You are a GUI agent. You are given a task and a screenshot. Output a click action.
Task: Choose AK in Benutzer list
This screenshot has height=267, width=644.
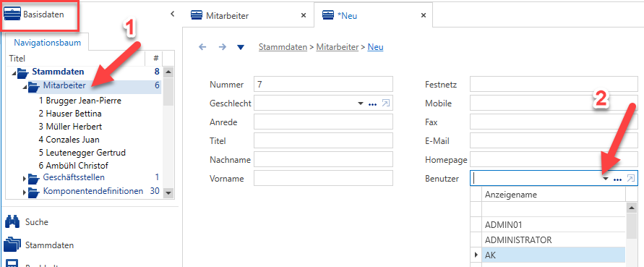[553, 255]
